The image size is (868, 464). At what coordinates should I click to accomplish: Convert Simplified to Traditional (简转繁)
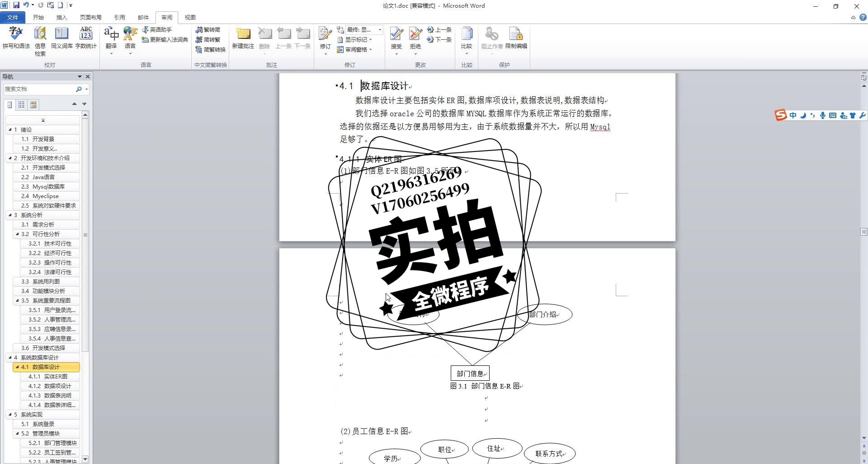pos(208,39)
